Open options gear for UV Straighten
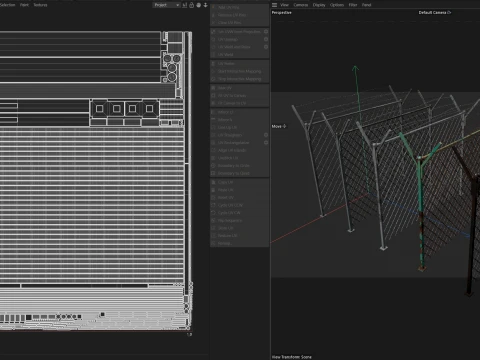 (266, 135)
